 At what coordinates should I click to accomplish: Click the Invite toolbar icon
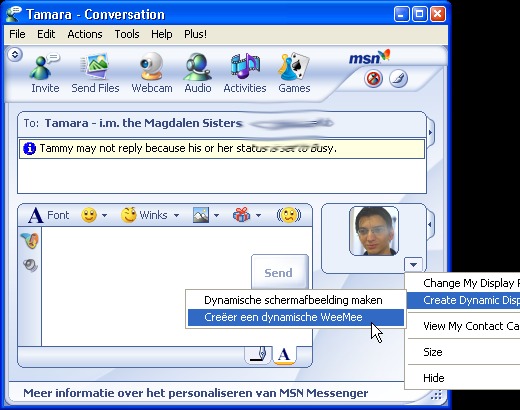(45, 72)
